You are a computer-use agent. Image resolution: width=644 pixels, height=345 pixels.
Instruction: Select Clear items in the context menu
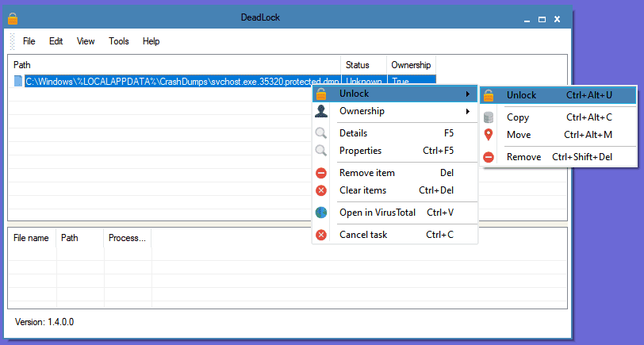[395, 190]
